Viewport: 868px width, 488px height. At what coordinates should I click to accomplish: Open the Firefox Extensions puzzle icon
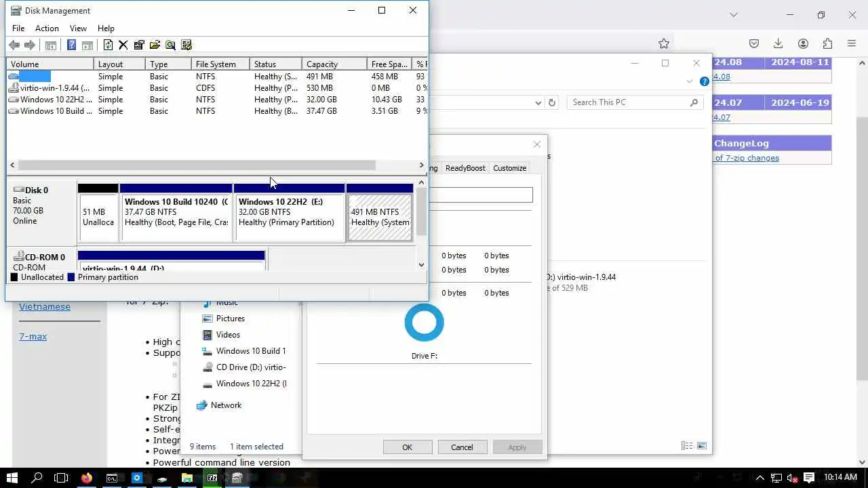[827, 43]
